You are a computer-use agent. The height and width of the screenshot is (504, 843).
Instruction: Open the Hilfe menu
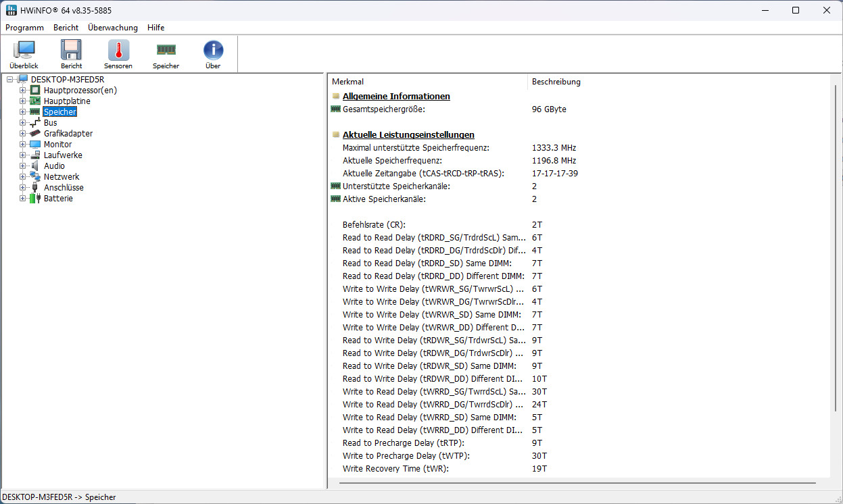156,28
